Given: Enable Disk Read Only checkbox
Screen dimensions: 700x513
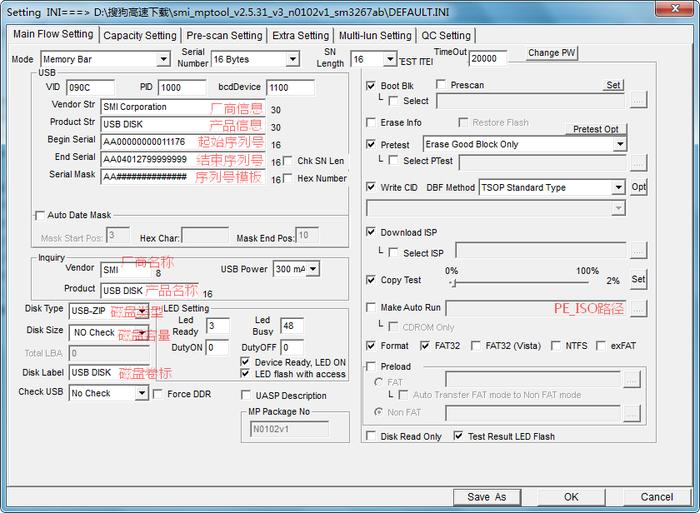Looking at the screenshot, I should pos(371,436).
